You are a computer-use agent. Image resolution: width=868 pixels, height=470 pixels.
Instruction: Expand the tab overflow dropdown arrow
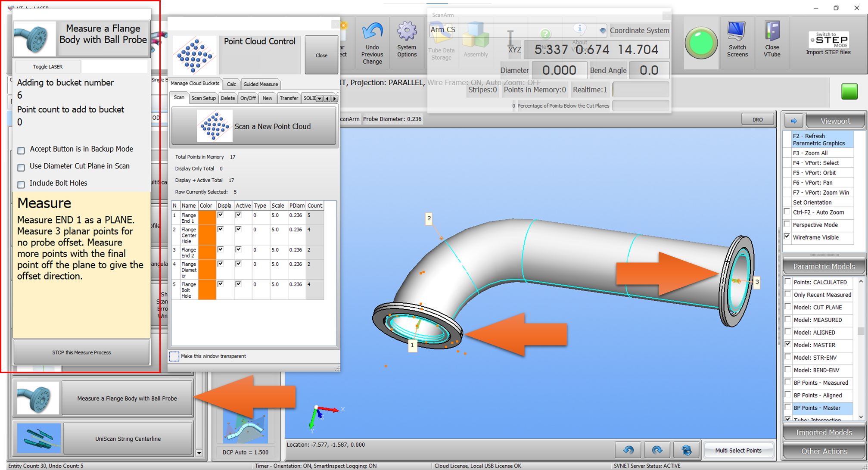click(x=319, y=99)
